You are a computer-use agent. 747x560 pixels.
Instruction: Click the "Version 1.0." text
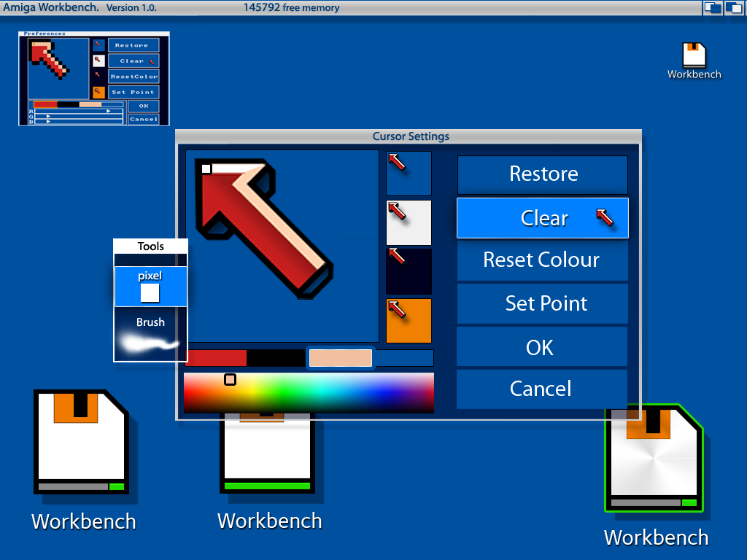[131, 7]
